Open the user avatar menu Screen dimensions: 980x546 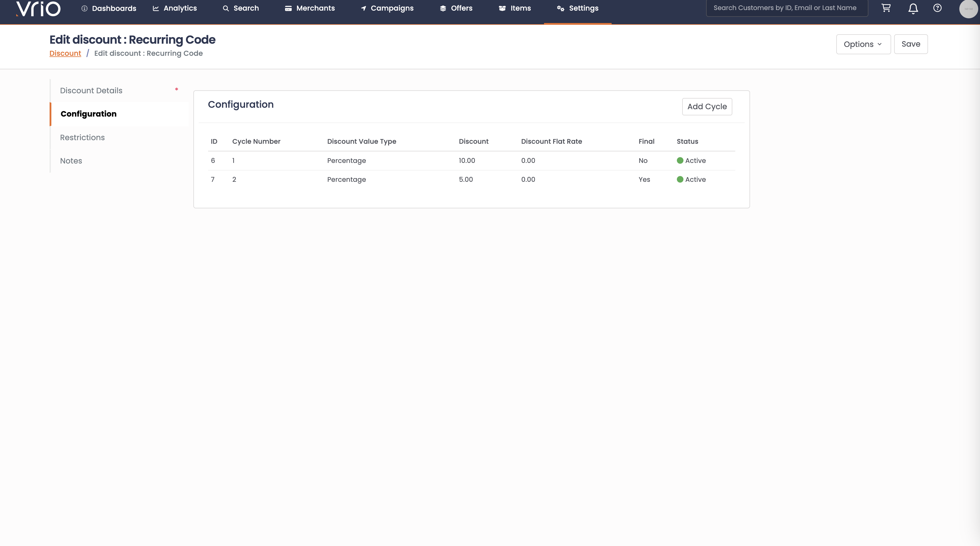pos(968,9)
